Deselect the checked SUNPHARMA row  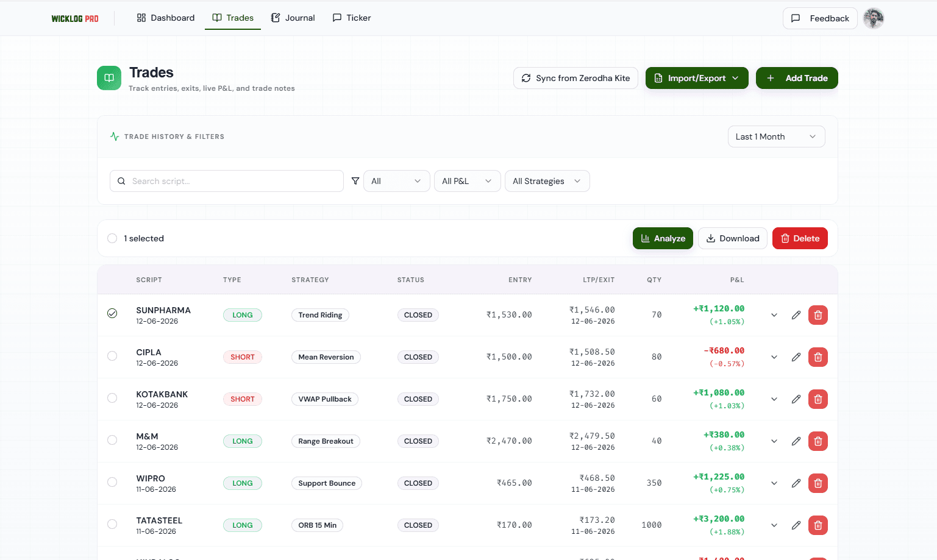(x=112, y=313)
